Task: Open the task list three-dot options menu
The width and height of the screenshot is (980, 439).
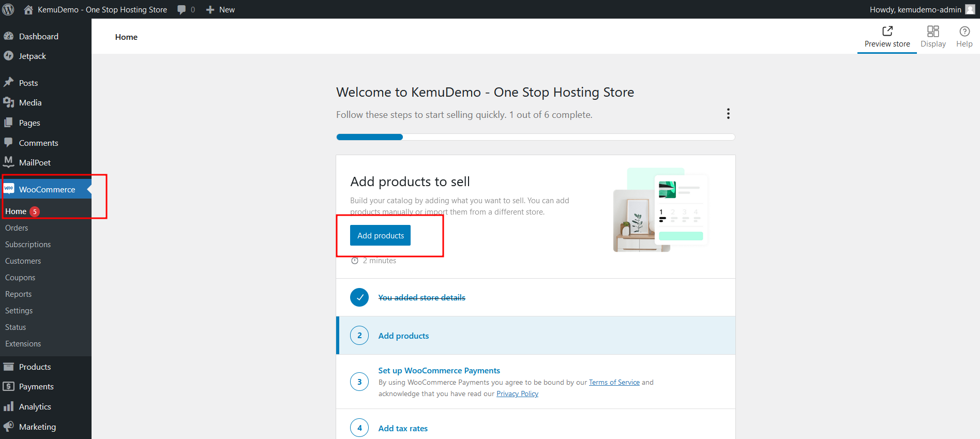Action: pos(728,114)
